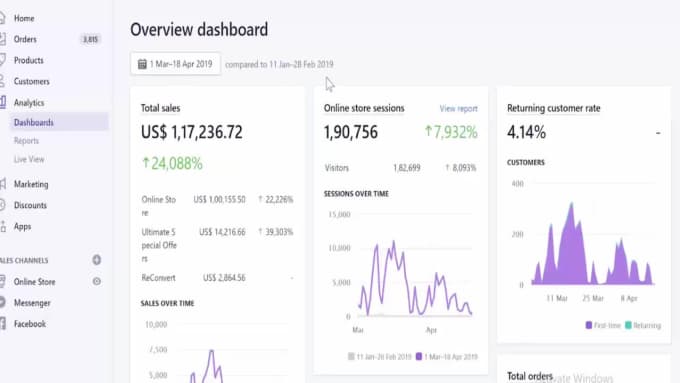Open Customers in the sidebar

click(32, 82)
